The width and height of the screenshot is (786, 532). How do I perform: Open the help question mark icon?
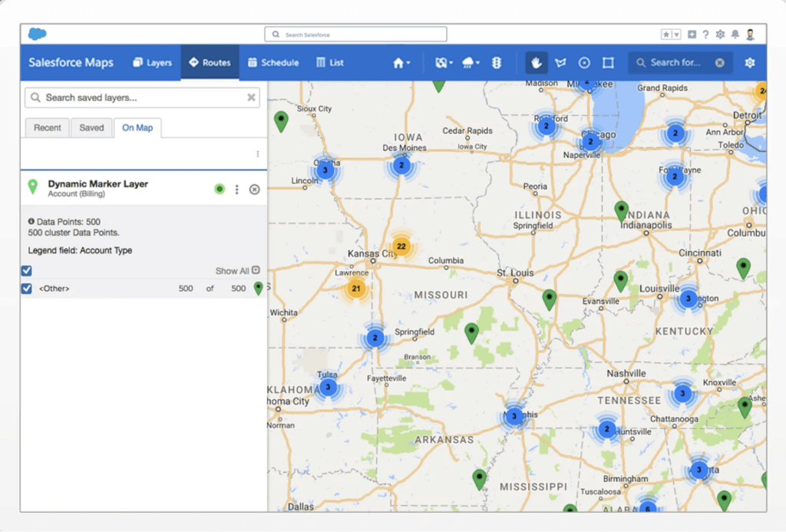tap(706, 34)
